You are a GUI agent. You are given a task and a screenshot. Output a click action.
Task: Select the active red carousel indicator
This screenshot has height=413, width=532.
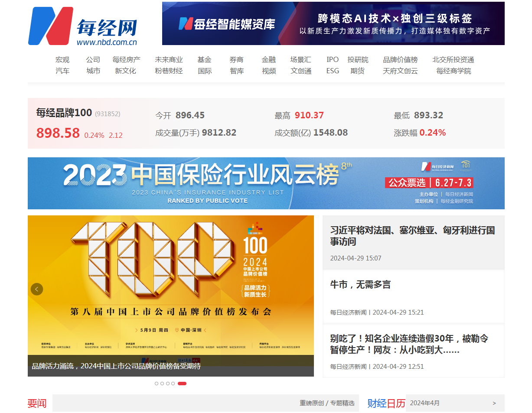[182, 384]
